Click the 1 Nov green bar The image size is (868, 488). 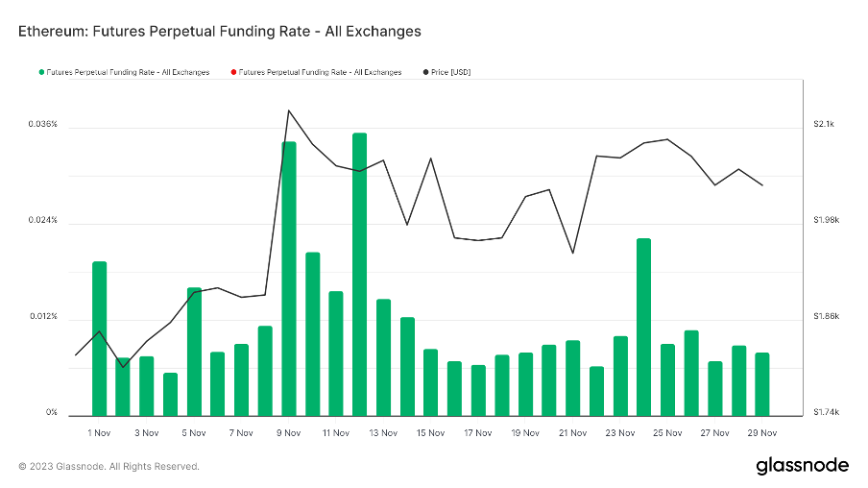(99, 336)
